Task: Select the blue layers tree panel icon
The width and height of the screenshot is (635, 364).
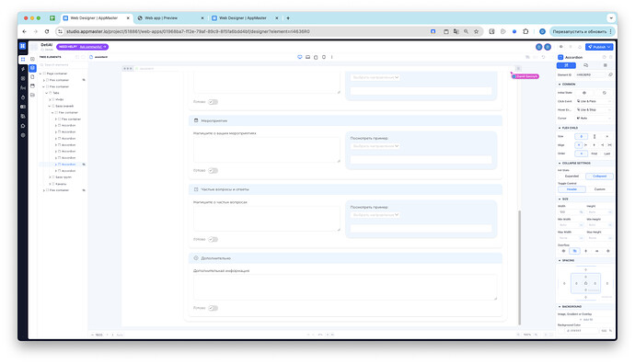Action: click(x=33, y=68)
